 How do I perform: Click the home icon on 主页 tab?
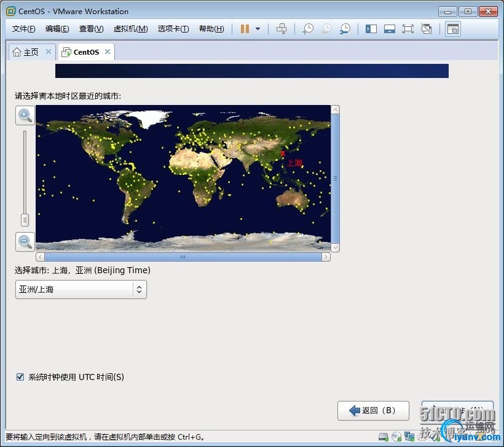coord(17,52)
